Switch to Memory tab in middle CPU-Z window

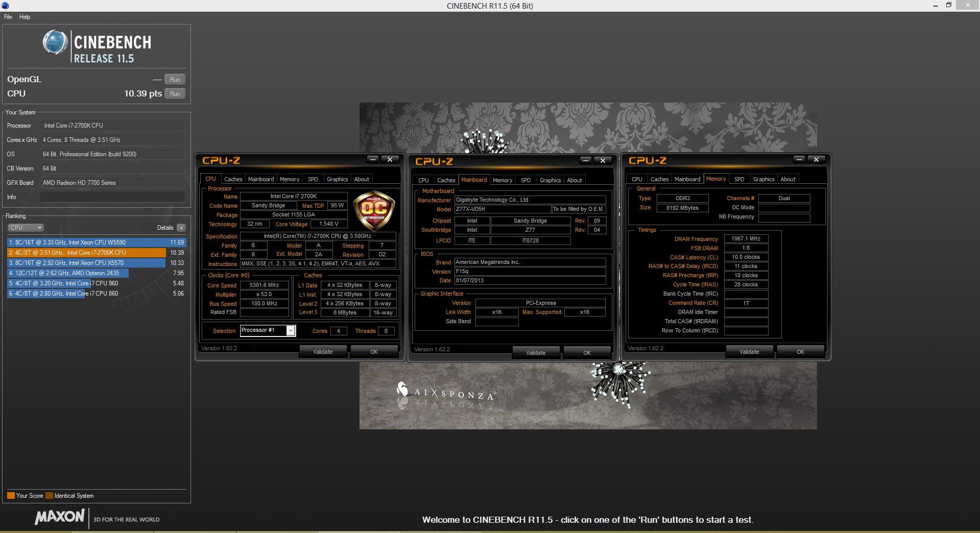click(x=503, y=180)
